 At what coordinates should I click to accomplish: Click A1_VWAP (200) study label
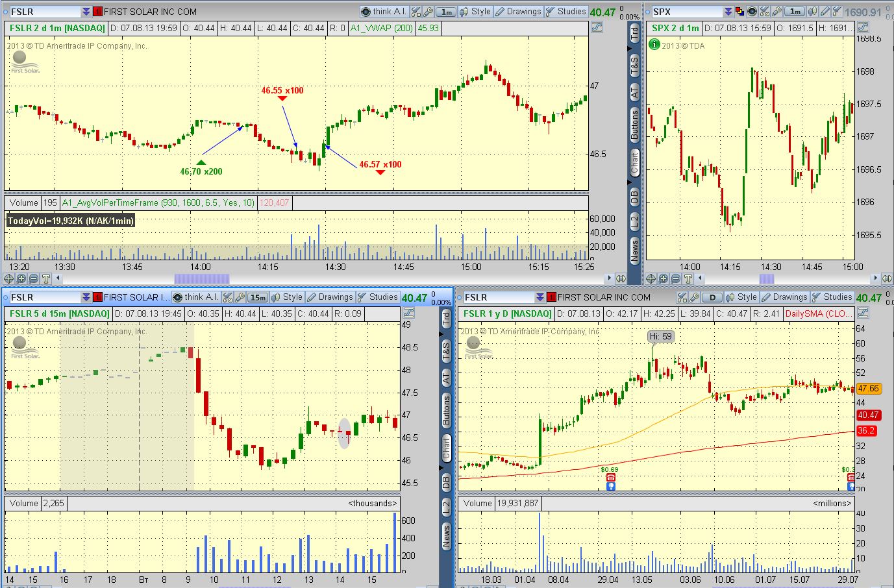coord(382,28)
